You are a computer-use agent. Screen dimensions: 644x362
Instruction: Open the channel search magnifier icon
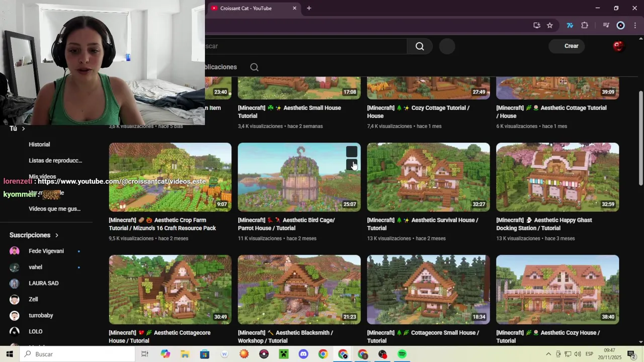[x=255, y=67]
